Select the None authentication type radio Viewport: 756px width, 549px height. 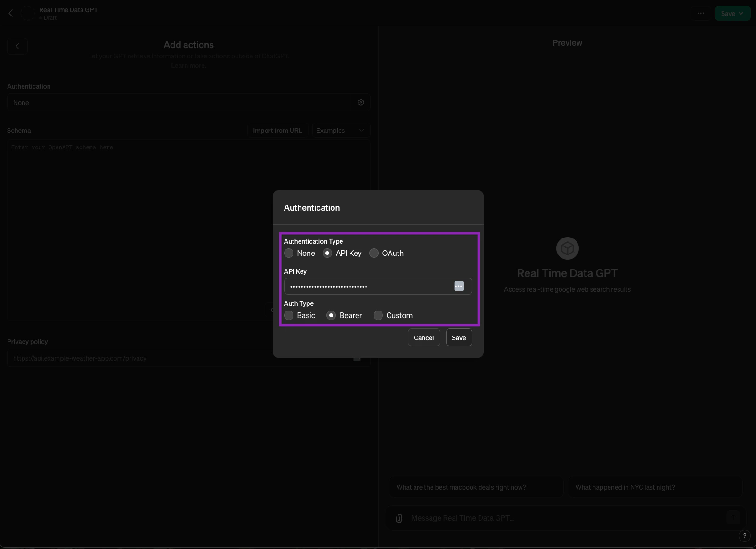pos(289,253)
